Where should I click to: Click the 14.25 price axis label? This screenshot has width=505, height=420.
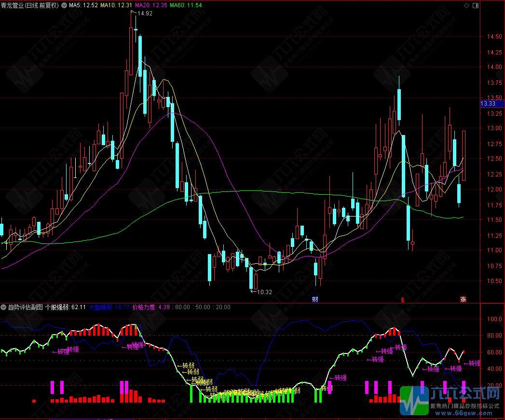(494, 52)
